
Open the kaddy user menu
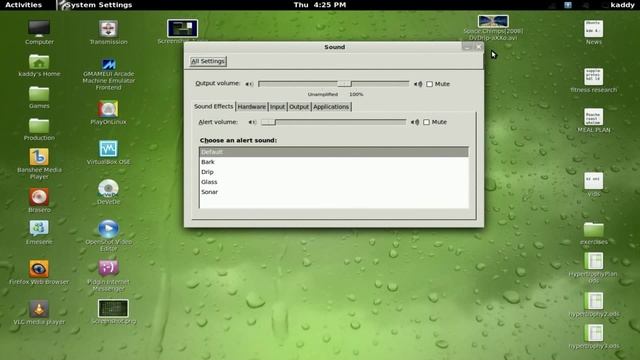[622, 5]
